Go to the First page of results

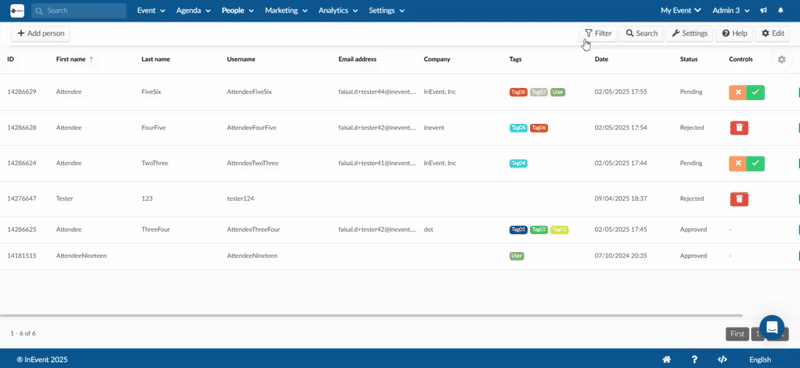pyautogui.click(x=737, y=334)
